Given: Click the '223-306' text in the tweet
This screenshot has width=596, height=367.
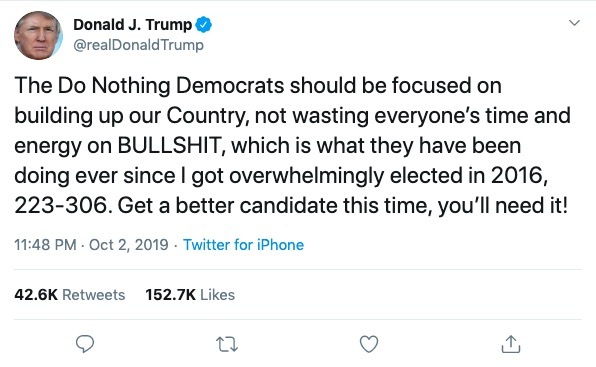Looking at the screenshot, I should pyautogui.click(x=61, y=206).
